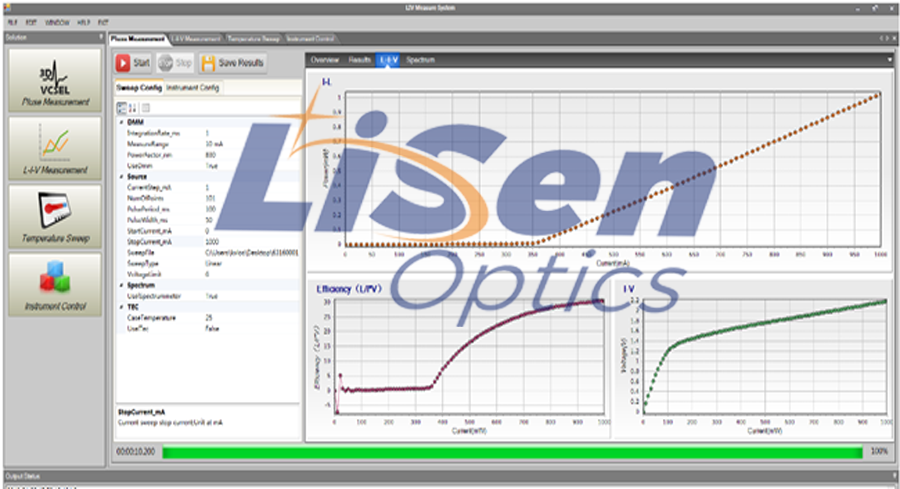Click the Start button label

tap(142, 63)
